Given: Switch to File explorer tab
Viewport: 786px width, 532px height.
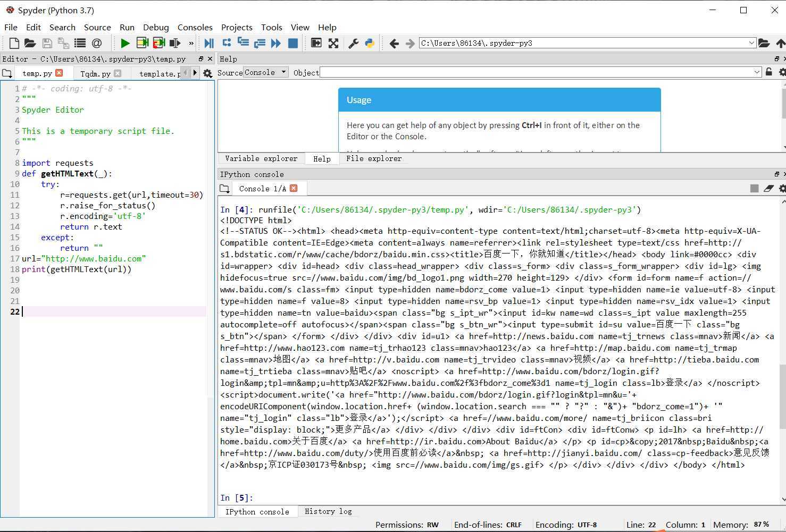Looking at the screenshot, I should click(x=374, y=158).
